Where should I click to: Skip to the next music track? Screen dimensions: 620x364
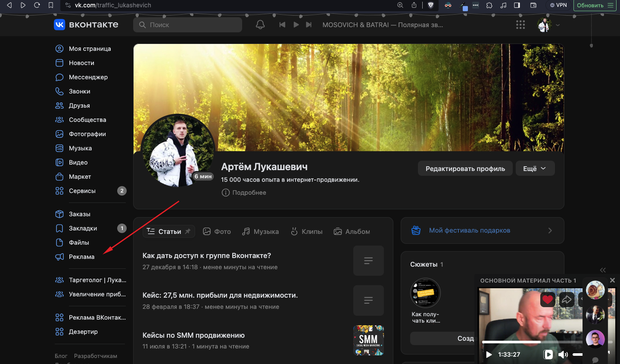[x=309, y=25]
